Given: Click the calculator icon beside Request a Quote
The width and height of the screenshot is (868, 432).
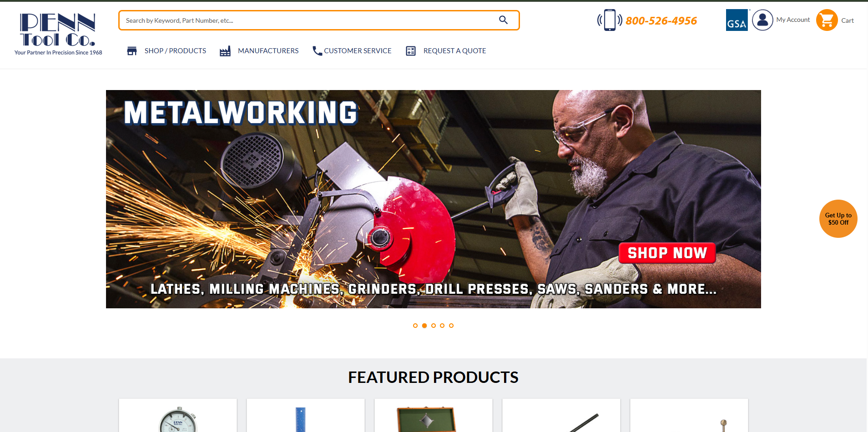Looking at the screenshot, I should 411,51.
